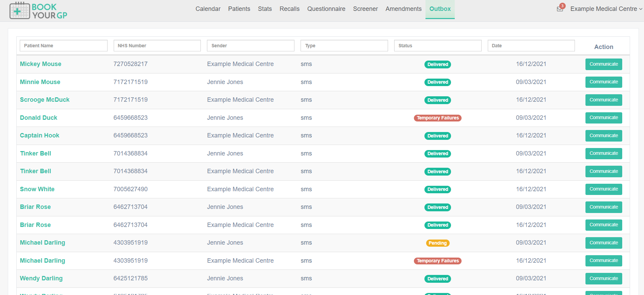644x295 pixels.
Task: Open Michael Darling link dated 16/12/2021
Action: 42,261
